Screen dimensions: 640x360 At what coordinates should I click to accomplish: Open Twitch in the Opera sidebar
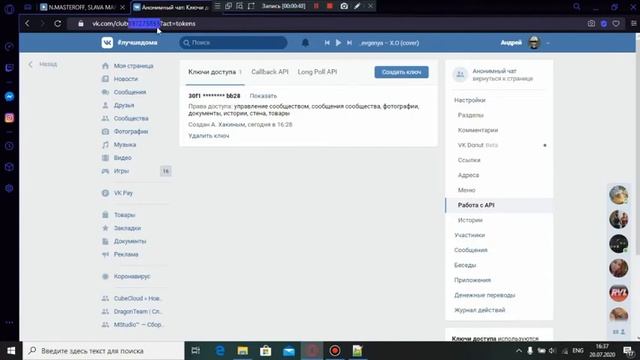(x=9, y=68)
